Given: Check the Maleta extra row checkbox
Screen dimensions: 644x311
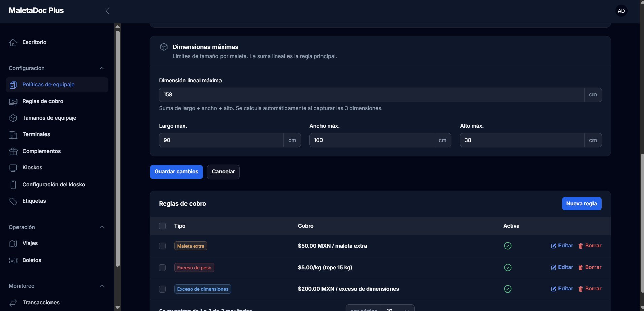Looking at the screenshot, I should [162, 246].
